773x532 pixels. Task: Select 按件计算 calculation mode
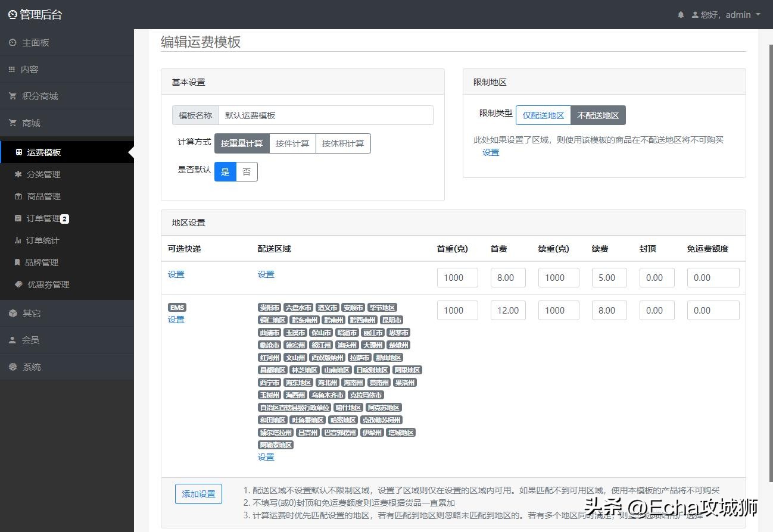pos(292,143)
